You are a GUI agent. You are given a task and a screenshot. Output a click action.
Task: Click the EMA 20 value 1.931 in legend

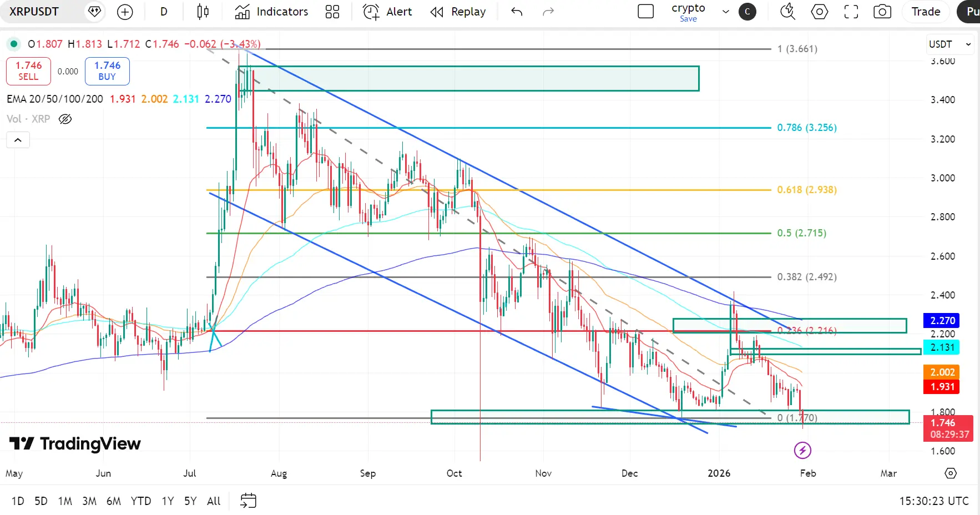coord(123,99)
